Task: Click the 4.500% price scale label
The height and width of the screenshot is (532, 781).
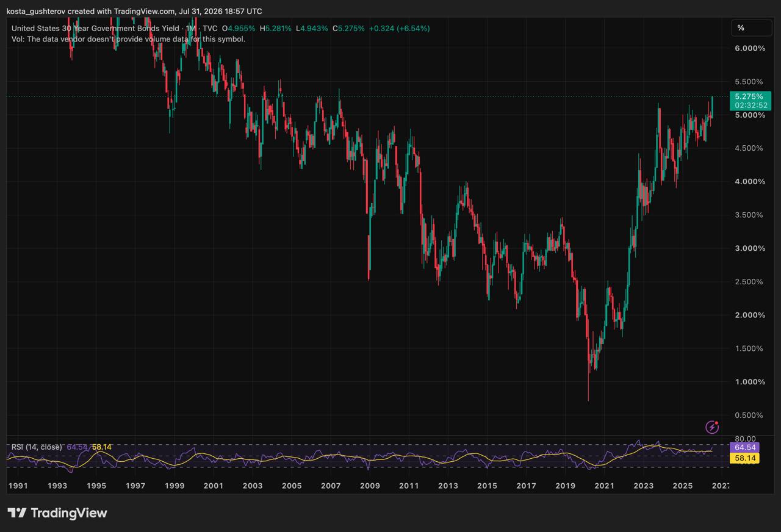Action: pyautogui.click(x=749, y=148)
